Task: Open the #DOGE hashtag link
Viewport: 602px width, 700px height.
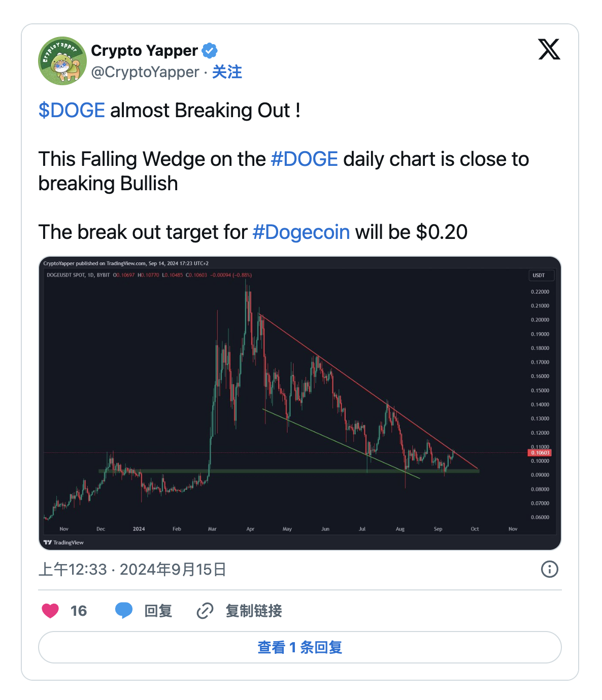Action: [x=304, y=159]
